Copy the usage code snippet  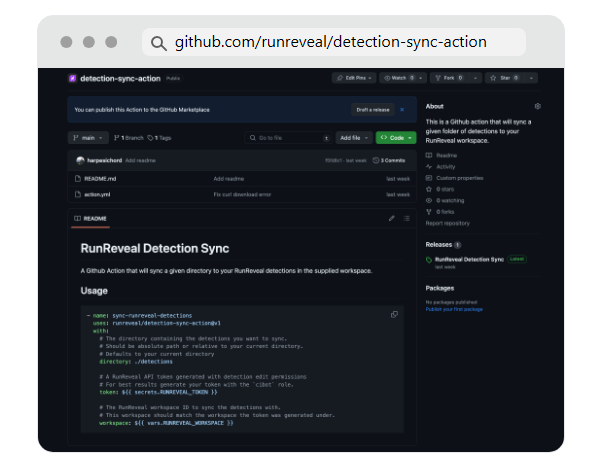tap(394, 315)
